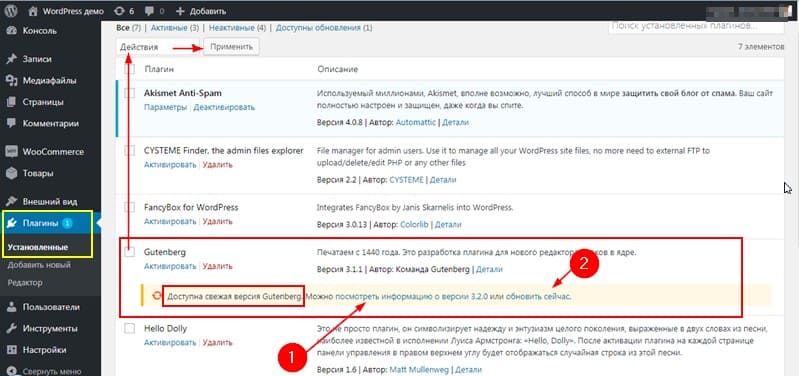This screenshot has height=376, width=799.
Task: Open Записи in the sidebar
Action: [37, 59]
